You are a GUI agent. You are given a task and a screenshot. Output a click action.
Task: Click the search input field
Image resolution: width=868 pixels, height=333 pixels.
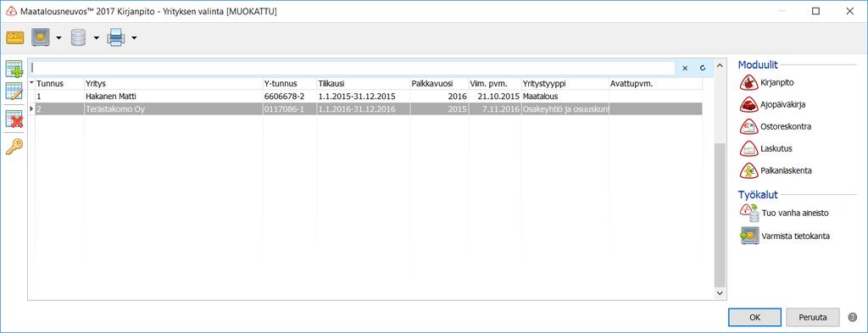click(353, 68)
